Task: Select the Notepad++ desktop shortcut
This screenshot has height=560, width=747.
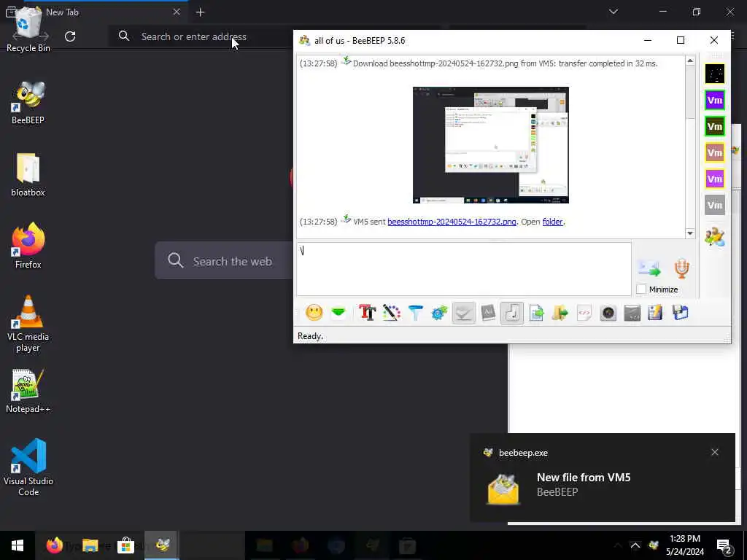Action: 28,391
